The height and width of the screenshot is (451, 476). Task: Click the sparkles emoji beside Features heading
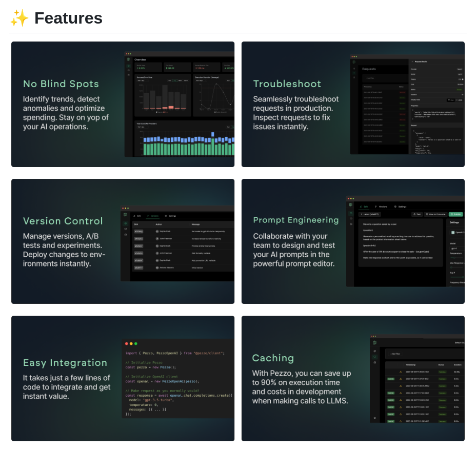(x=19, y=18)
